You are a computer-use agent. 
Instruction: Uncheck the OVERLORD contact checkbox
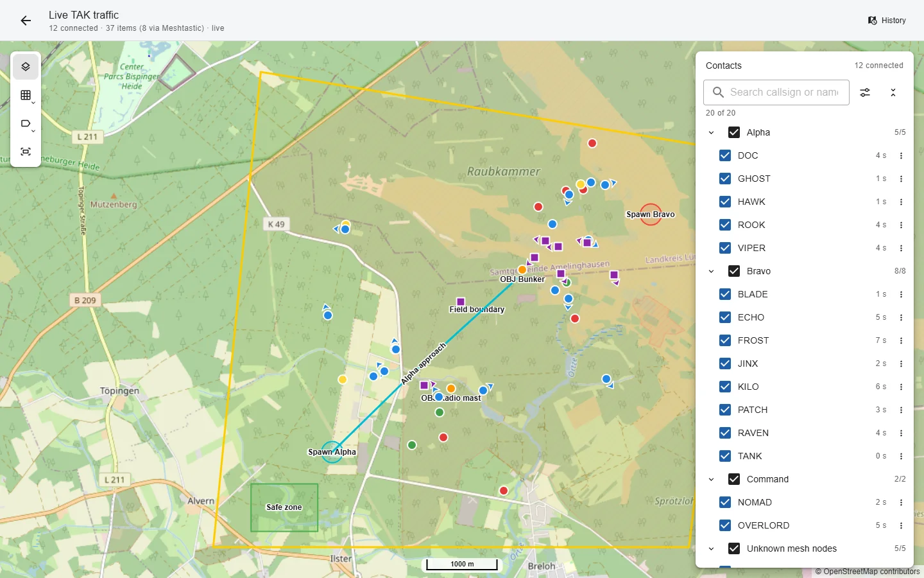point(725,525)
